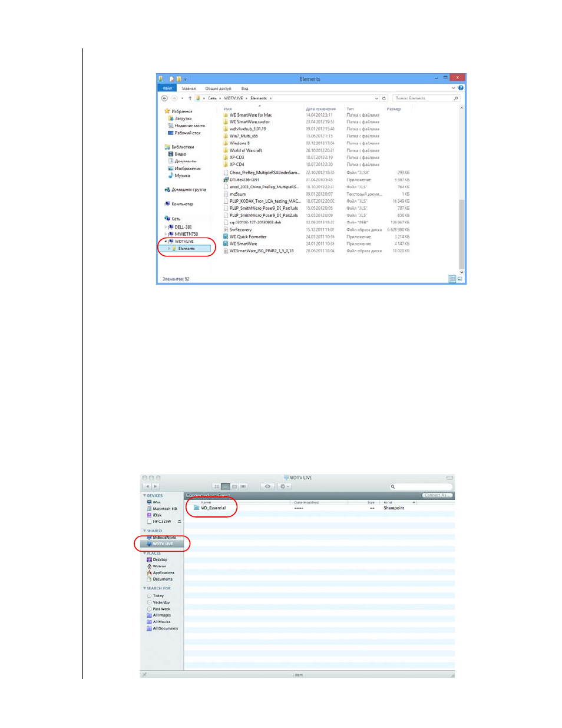
Task: Refresh the Elements folder view
Action: [384, 98]
